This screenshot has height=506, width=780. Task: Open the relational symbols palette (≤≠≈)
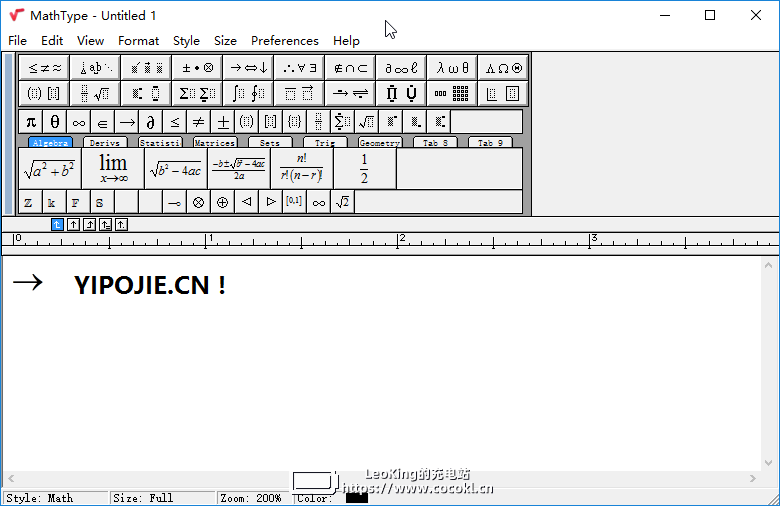pyautogui.click(x=44, y=68)
